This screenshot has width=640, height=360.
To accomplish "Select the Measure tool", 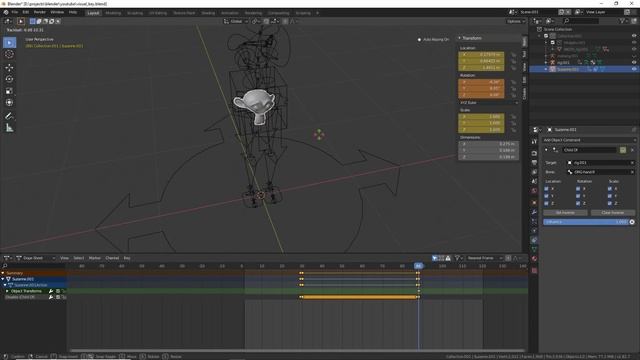I will tap(9, 128).
